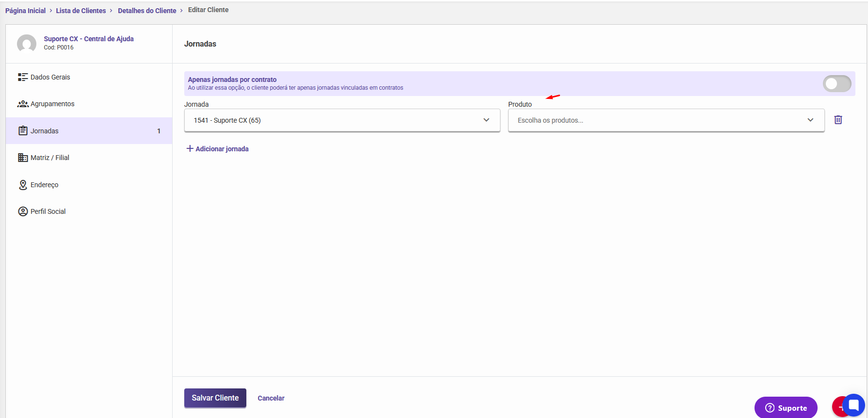Viewport: 868px width, 418px height.
Task: Expand the Jornada chevron arrow
Action: 486,120
